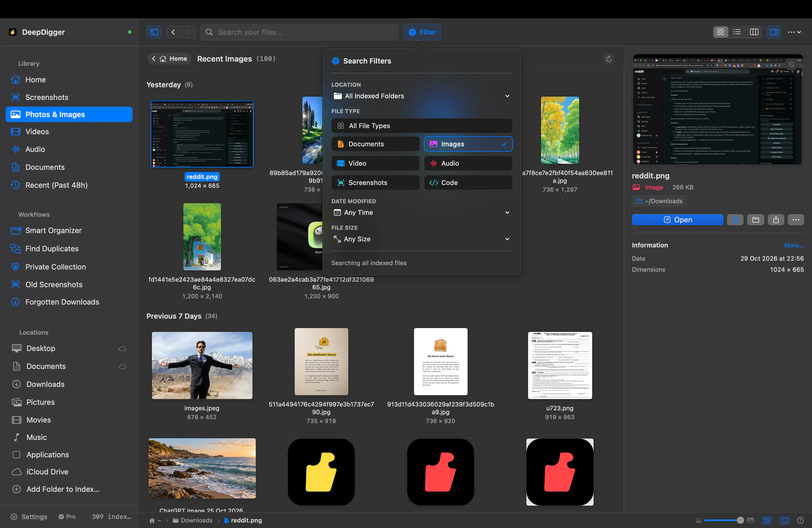
Task: Refresh the Recent Images results
Action: (x=608, y=59)
